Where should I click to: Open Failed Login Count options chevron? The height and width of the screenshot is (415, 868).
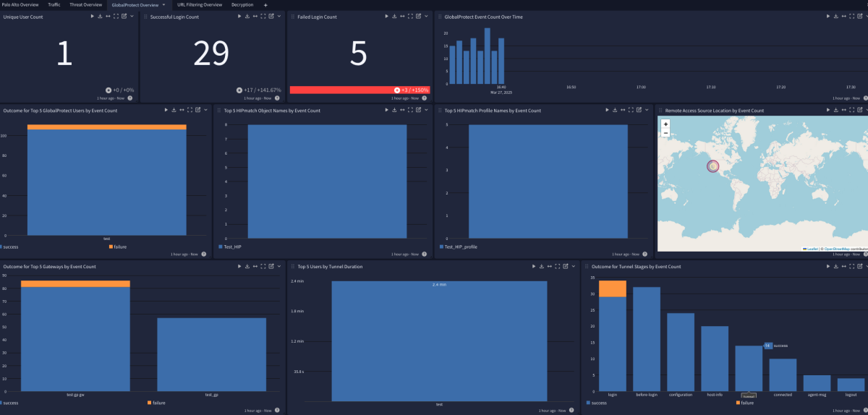click(x=427, y=16)
